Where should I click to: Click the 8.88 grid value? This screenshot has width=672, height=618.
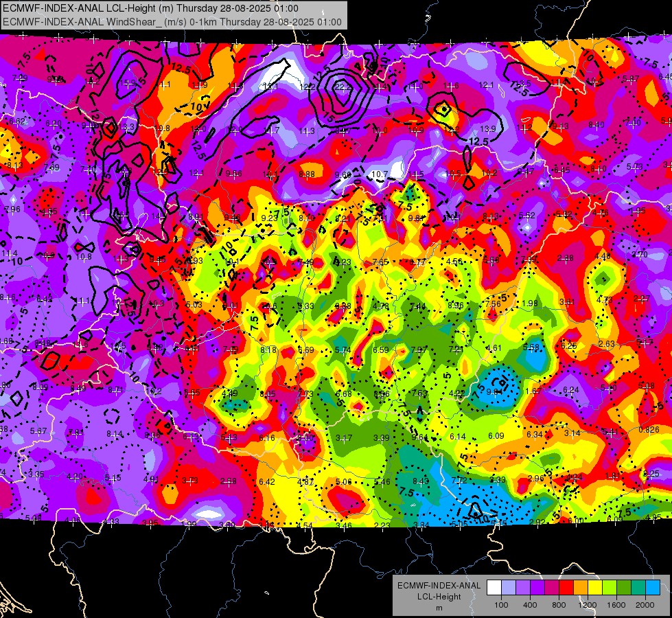[x=307, y=174]
